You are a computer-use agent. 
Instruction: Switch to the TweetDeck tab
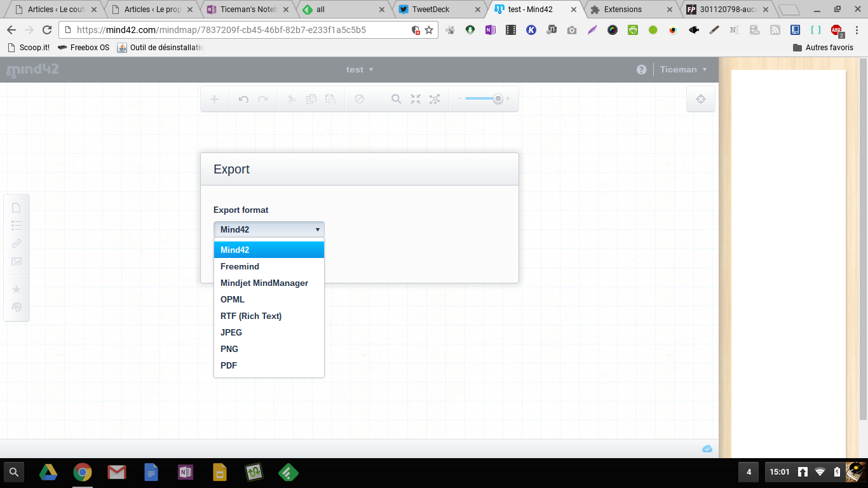point(438,10)
